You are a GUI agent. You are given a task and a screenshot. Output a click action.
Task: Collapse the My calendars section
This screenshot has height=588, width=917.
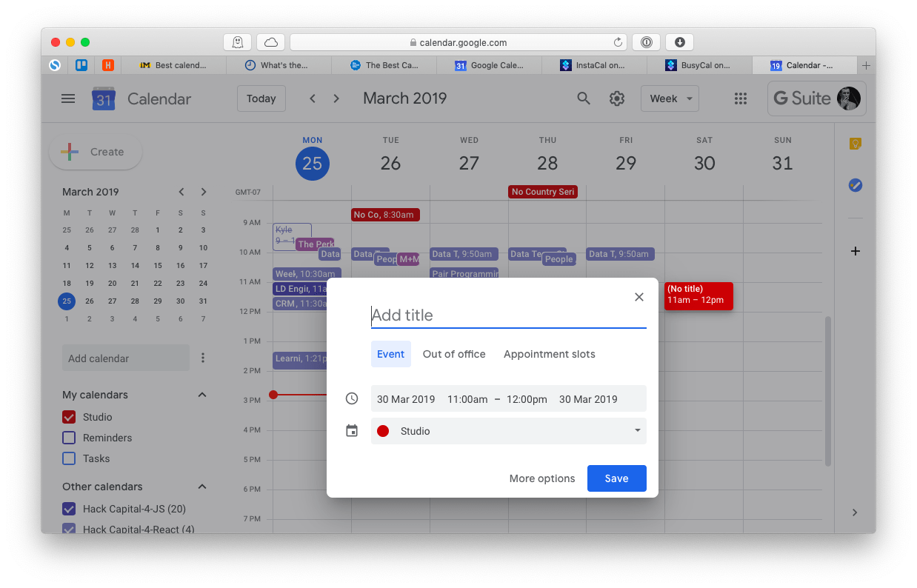(202, 395)
